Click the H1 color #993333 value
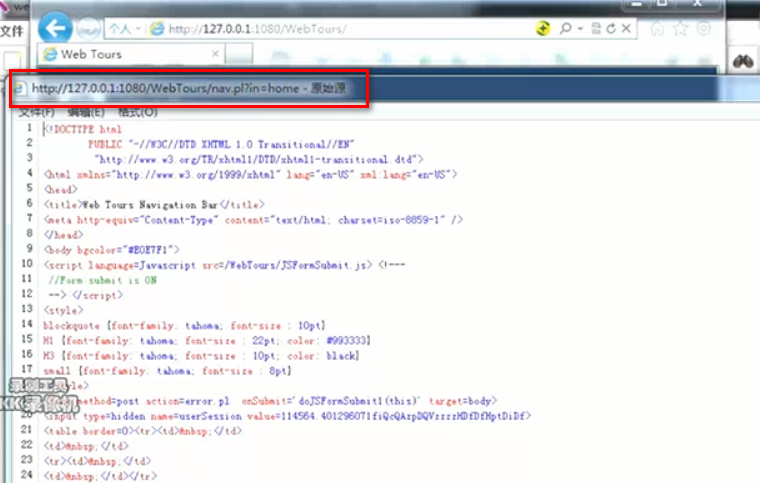Viewport: 760px width, 483px height. [x=347, y=341]
